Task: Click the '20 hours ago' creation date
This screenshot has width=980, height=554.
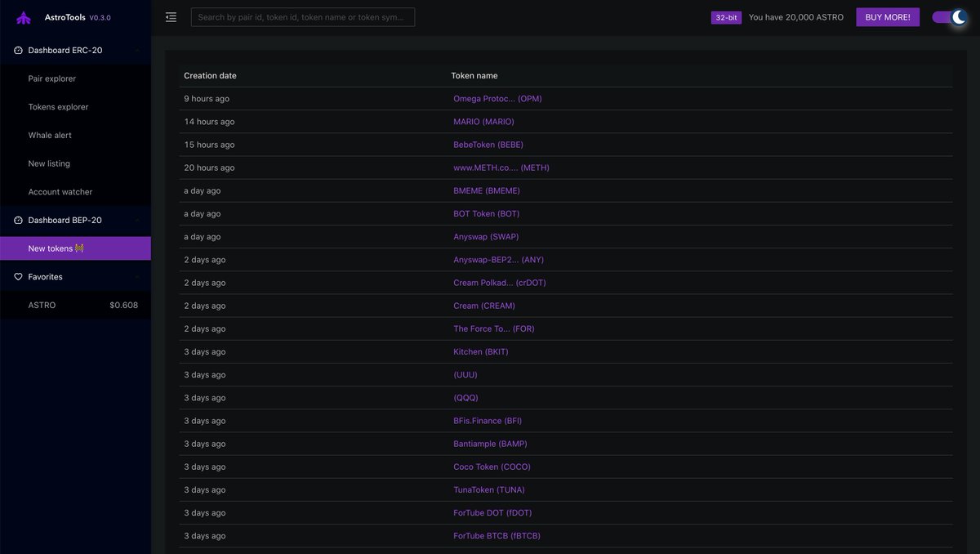Action: [209, 168]
